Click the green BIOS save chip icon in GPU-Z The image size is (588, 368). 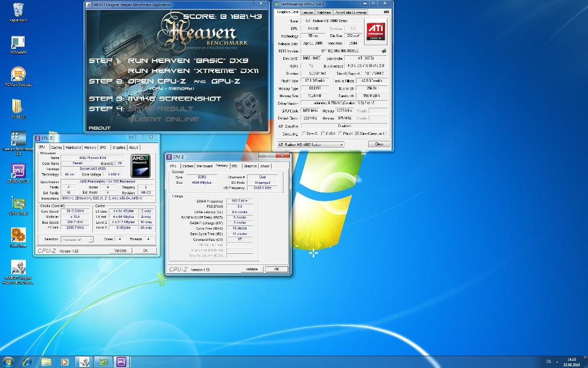[x=384, y=51]
